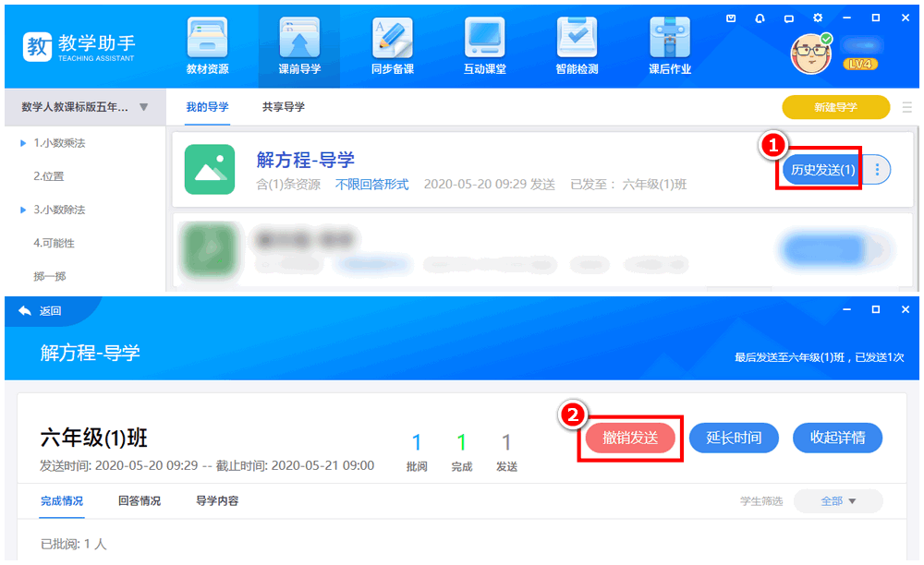
Task: Open the chat message icon
Action: (x=788, y=17)
